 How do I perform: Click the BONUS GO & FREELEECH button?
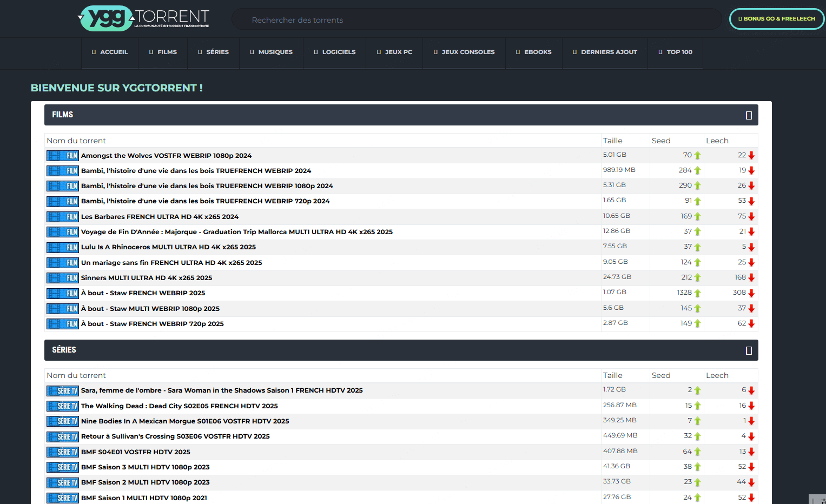(x=777, y=18)
